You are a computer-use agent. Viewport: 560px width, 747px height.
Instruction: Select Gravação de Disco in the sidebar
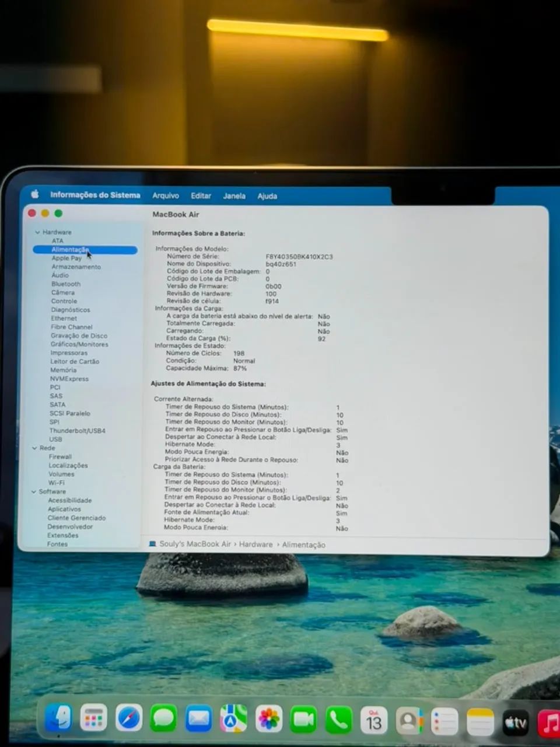coord(79,336)
